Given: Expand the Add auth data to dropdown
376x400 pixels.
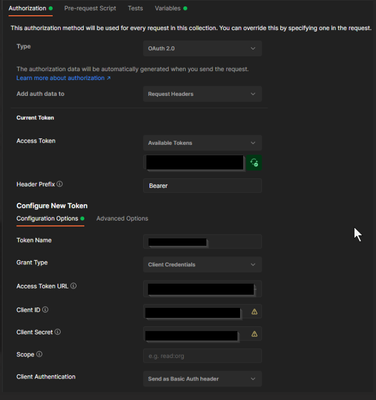Looking at the screenshot, I should click(x=202, y=94).
